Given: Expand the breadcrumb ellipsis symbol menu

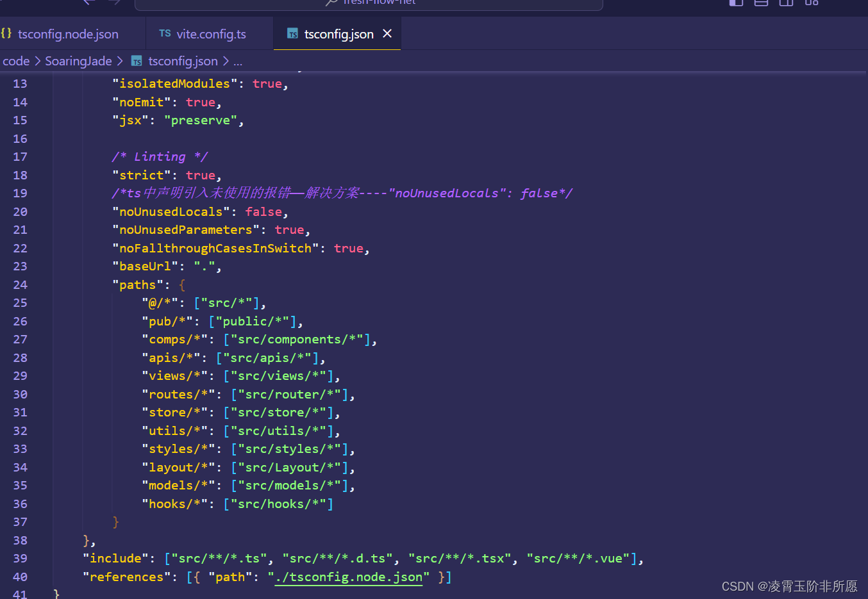Looking at the screenshot, I should [x=238, y=61].
